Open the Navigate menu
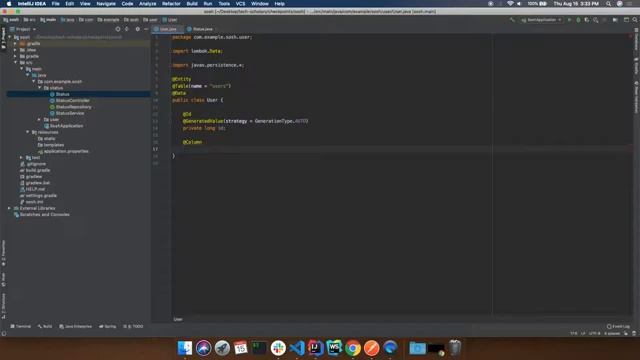This screenshot has height=360, width=640. click(x=106, y=4)
